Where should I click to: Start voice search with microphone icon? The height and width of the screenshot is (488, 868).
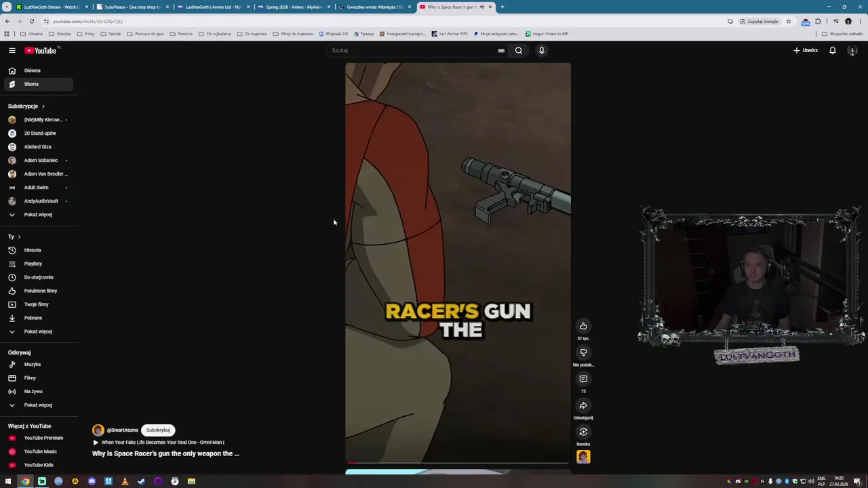(541, 50)
